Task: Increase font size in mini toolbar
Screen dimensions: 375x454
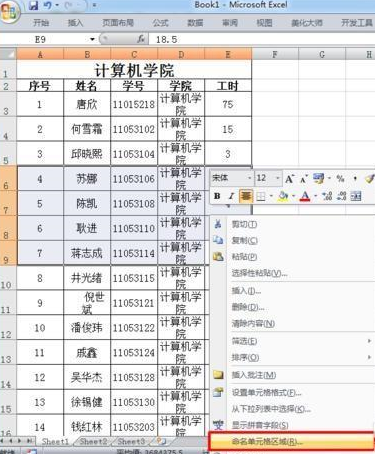Action: [x=289, y=179]
